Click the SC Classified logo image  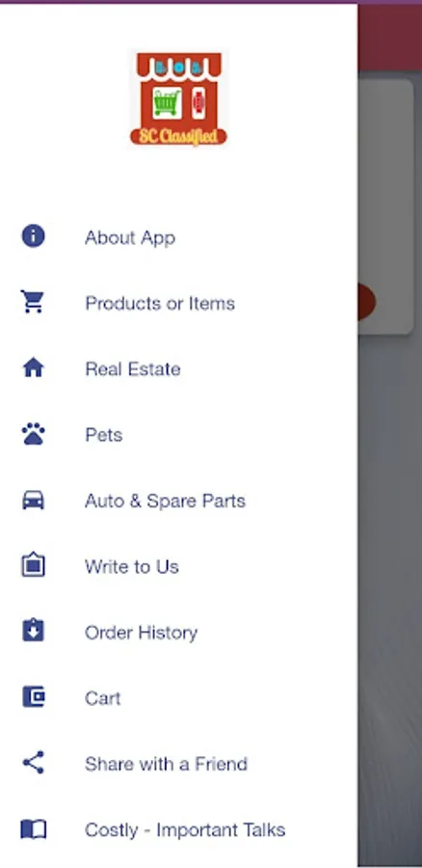(178, 98)
